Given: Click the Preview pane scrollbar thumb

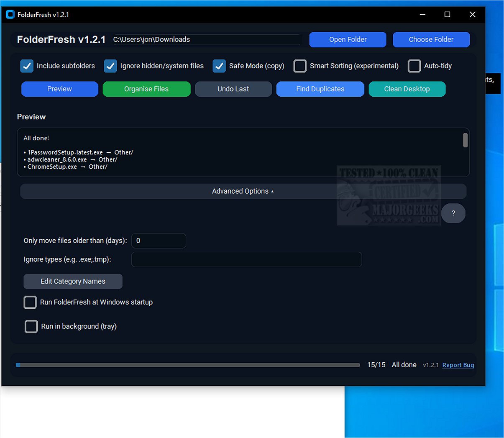Looking at the screenshot, I should pos(466,140).
